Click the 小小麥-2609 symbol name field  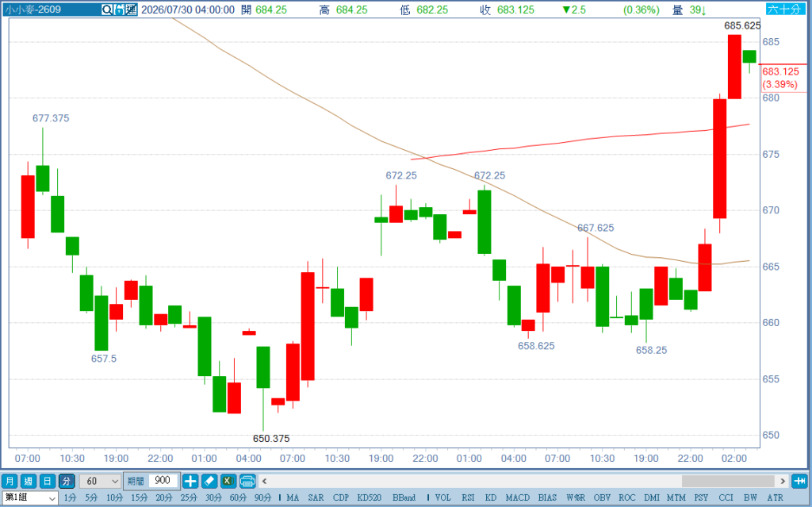coord(52,10)
